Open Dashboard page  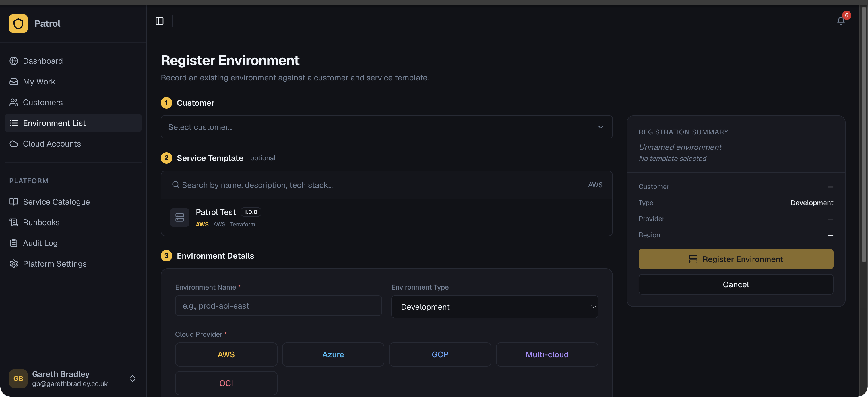73,61
